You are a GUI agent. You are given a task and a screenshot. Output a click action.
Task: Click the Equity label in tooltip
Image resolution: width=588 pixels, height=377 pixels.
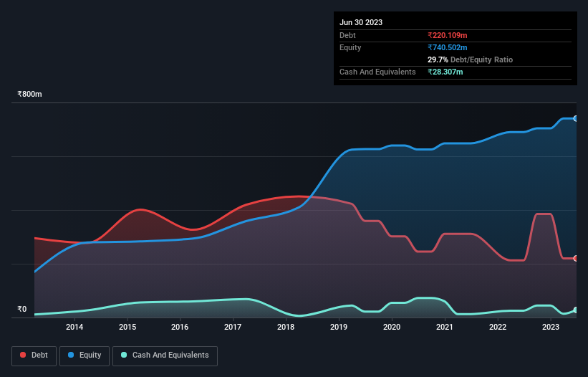350,47
